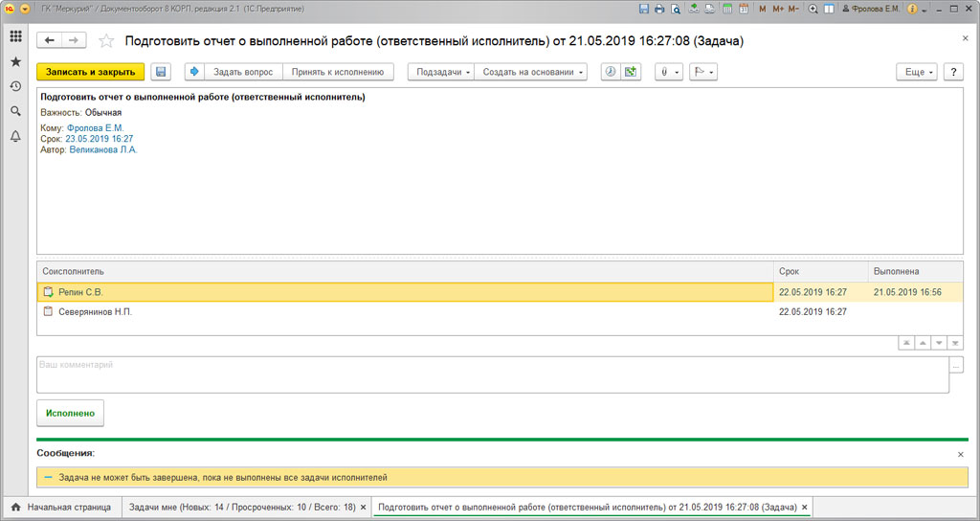Screen dimensions: 980x521
Task: Click the notifications bell icon
Action: pos(15,136)
